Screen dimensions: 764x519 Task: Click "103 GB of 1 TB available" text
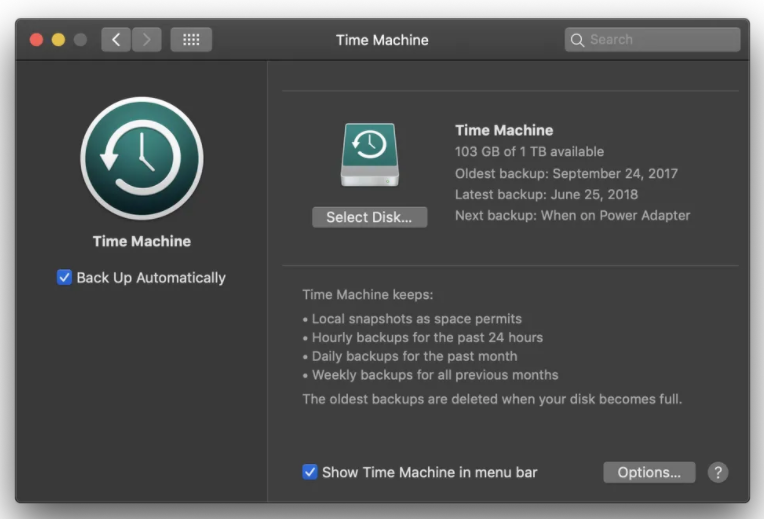[529, 152]
